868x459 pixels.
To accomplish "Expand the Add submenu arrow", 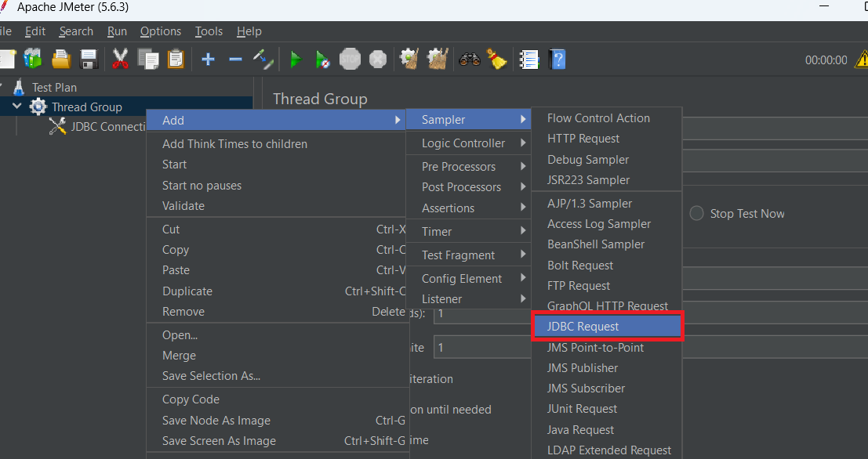I will 398,120.
